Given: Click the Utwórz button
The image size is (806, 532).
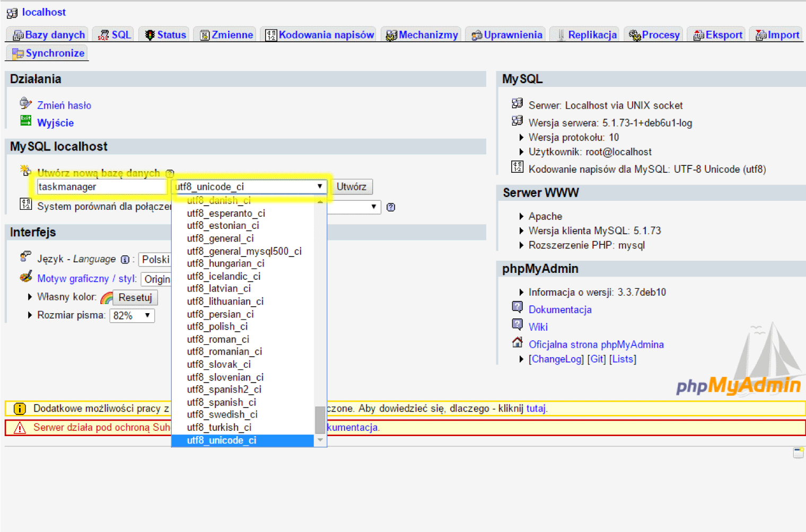Looking at the screenshot, I should click(352, 187).
